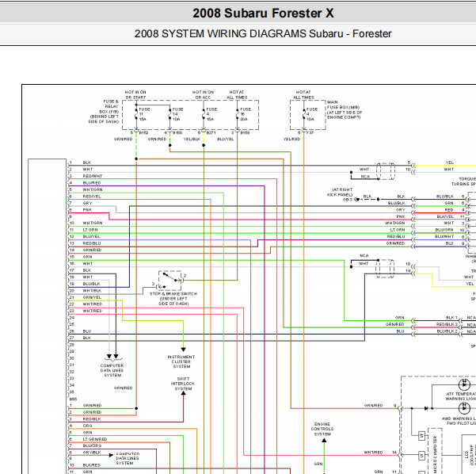
Task: Click the '2008 SYSTEM WIRING DIAGRAMS Subaru - Forester' subtitle
Action: click(263, 33)
